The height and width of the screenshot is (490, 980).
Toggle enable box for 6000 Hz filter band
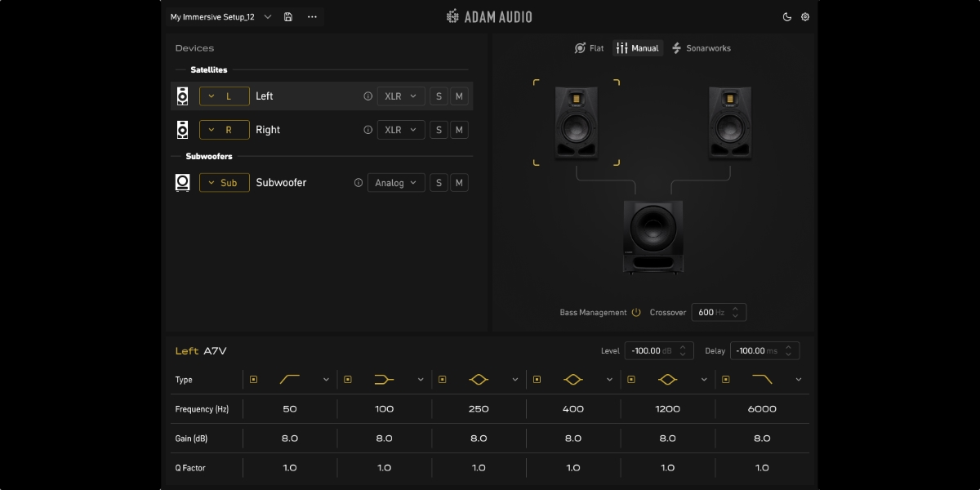click(x=725, y=380)
